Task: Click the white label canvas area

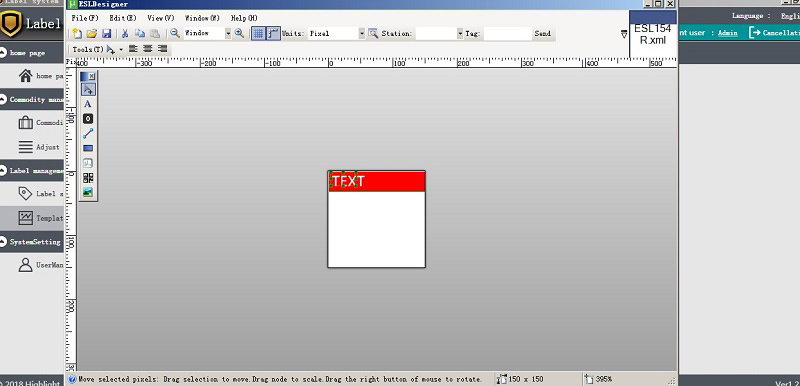Action: point(377,229)
